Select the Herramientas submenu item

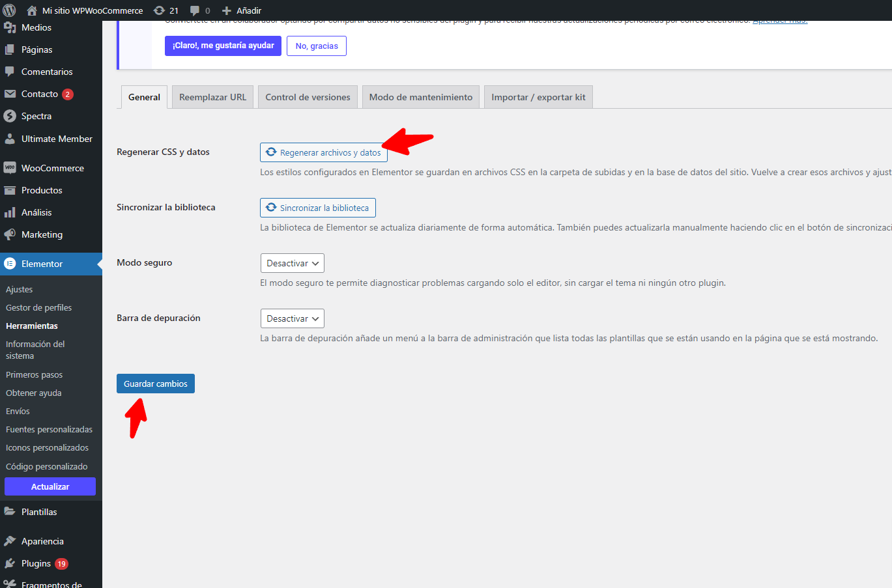click(x=31, y=326)
